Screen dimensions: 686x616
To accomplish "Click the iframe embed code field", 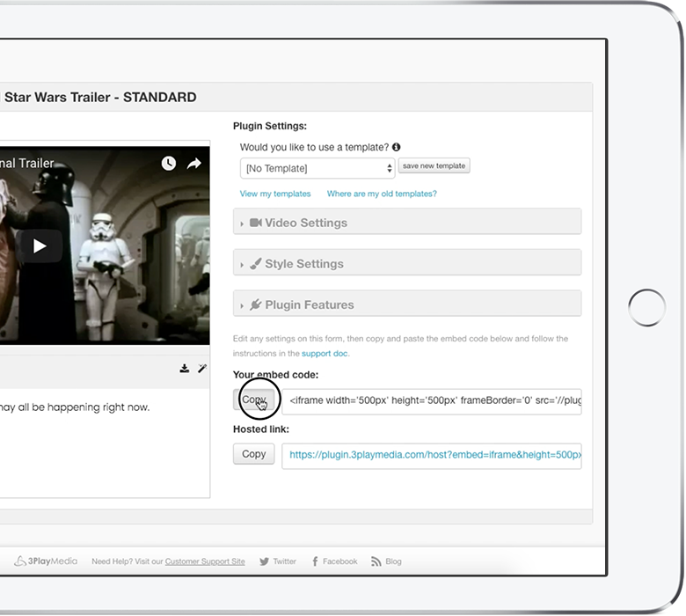I will [432, 401].
